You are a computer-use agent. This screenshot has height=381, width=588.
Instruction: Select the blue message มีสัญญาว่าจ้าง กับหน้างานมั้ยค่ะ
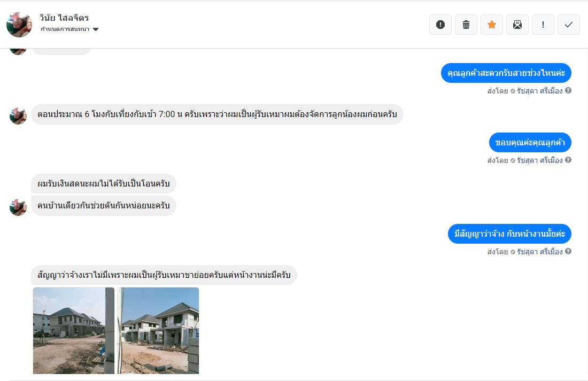509,234
